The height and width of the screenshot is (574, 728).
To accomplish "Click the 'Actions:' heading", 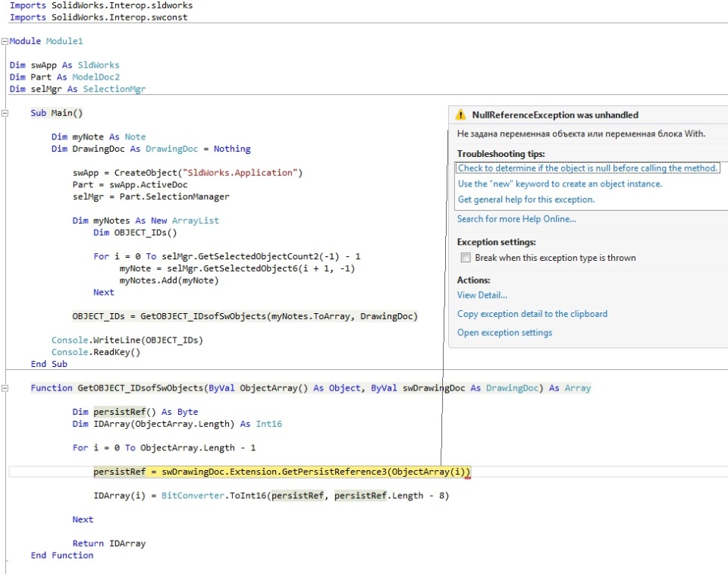I will click(473, 280).
